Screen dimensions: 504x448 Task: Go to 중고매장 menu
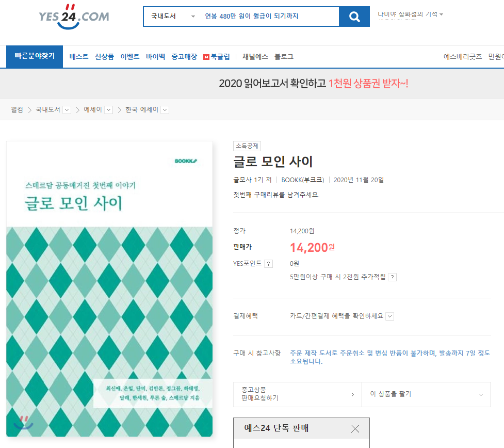point(184,57)
